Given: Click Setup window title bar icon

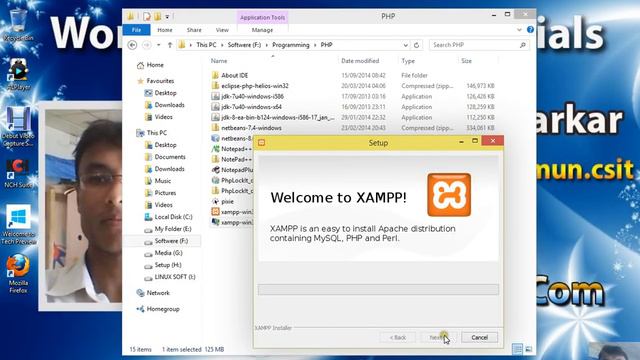Looking at the screenshot, I should click(262, 142).
